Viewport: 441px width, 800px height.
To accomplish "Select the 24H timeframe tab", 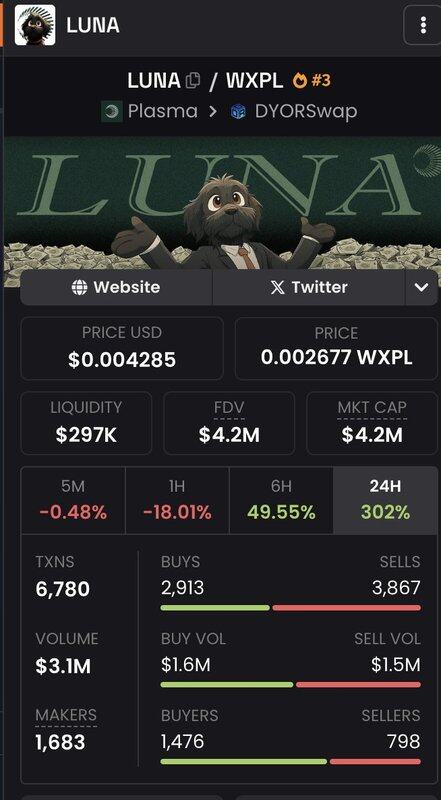I will (x=385, y=500).
